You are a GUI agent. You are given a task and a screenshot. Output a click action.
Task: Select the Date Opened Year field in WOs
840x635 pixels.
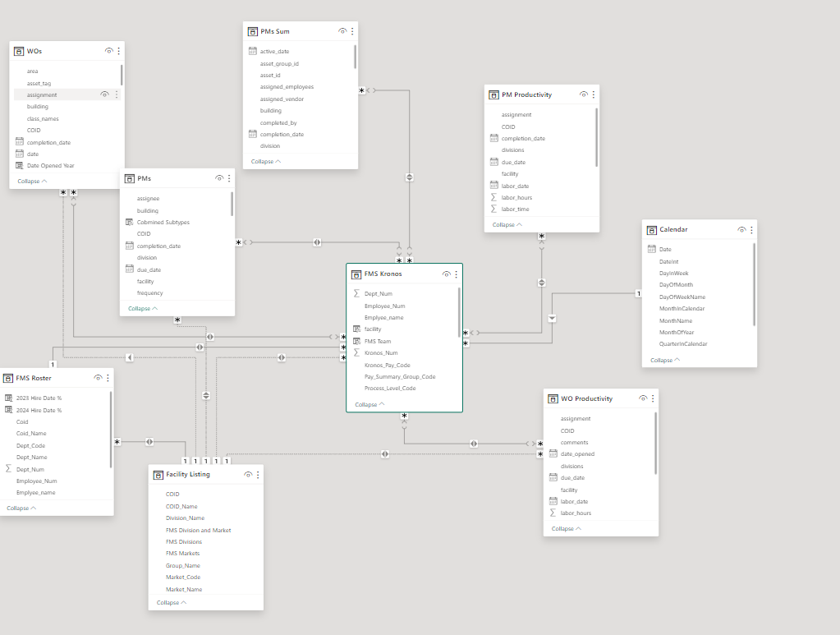50,166
